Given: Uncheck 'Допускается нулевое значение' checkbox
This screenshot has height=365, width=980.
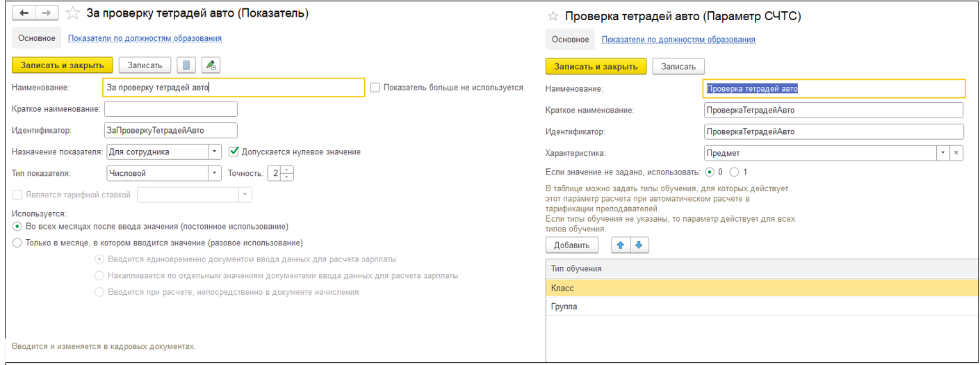Looking at the screenshot, I should point(234,152).
